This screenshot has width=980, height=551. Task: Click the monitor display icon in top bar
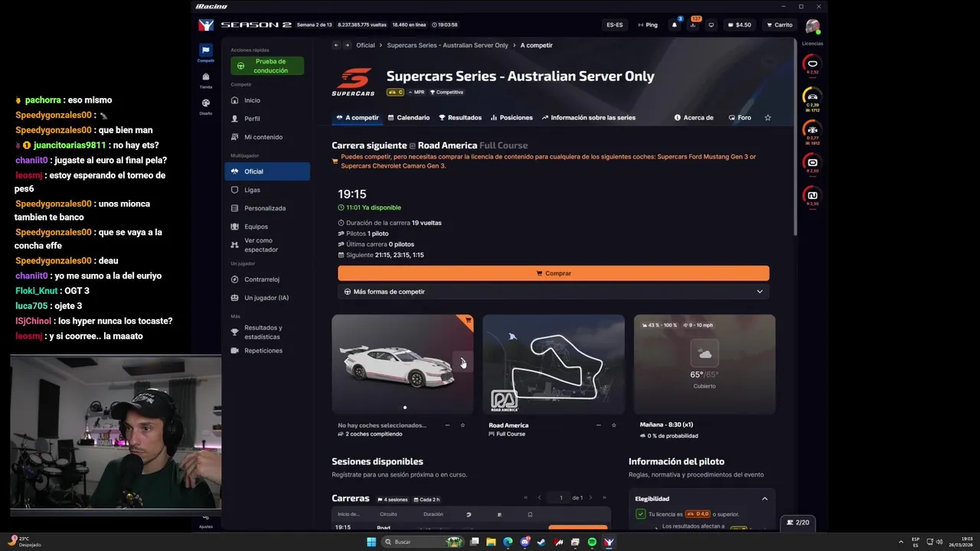click(711, 24)
